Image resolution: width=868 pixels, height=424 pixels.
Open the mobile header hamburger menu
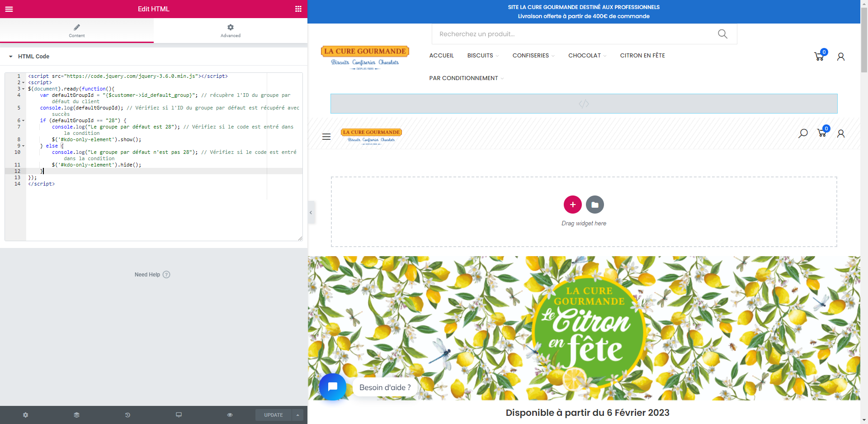326,137
